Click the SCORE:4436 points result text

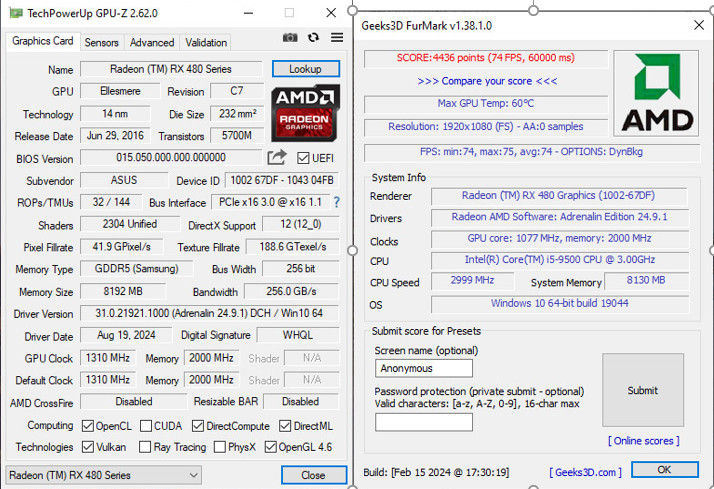[x=486, y=58]
